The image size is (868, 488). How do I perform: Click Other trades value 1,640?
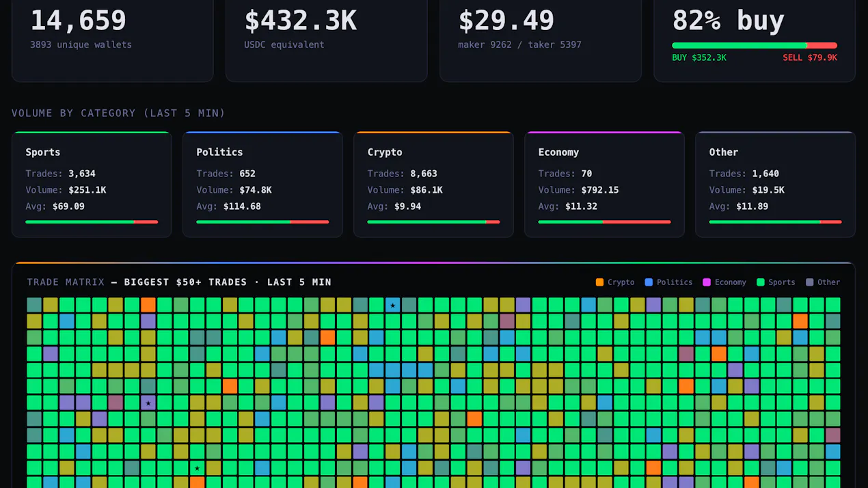[765, 174]
